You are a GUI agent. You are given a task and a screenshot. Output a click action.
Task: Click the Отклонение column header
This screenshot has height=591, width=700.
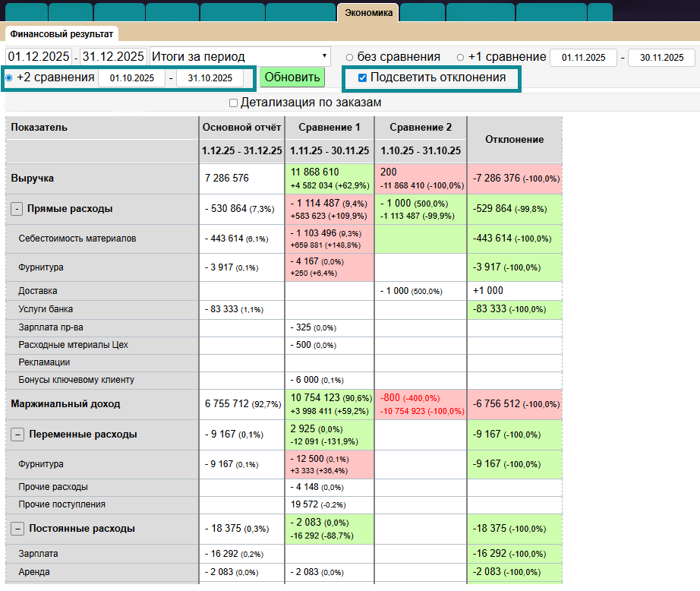pyautogui.click(x=514, y=140)
